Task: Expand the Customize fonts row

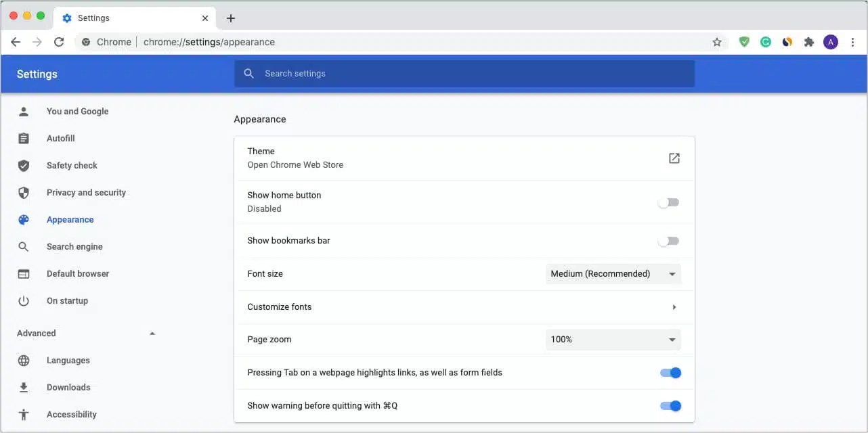Action: [x=674, y=306]
